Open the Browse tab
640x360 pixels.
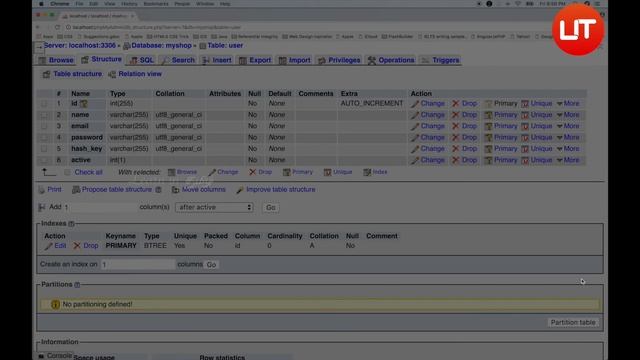click(x=56, y=60)
